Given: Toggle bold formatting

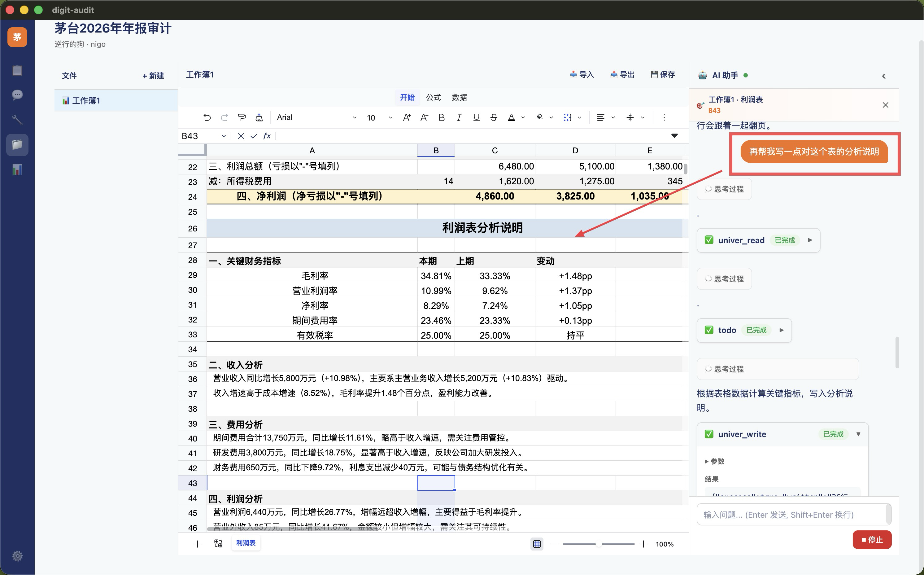Looking at the screenshot, I should pyautogui.click(x=441, y=117).
